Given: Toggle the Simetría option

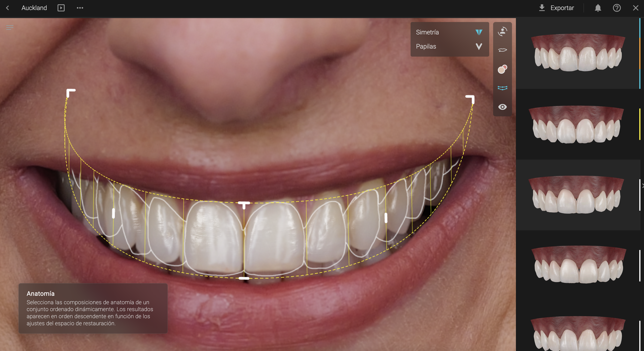Looking at the screenshot, I should pos(479,32).
